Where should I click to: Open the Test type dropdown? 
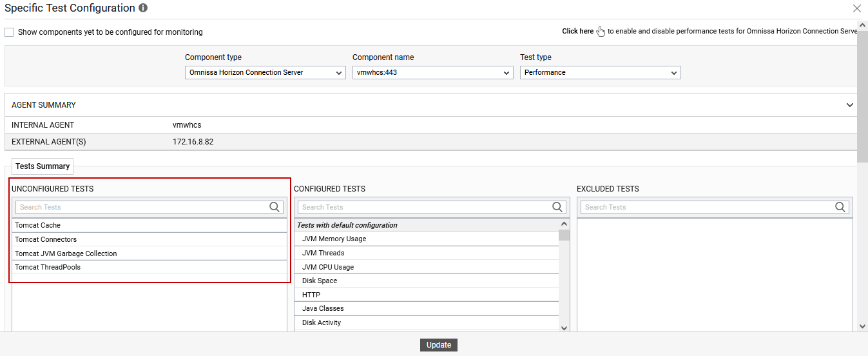click(x=601, y=73)
